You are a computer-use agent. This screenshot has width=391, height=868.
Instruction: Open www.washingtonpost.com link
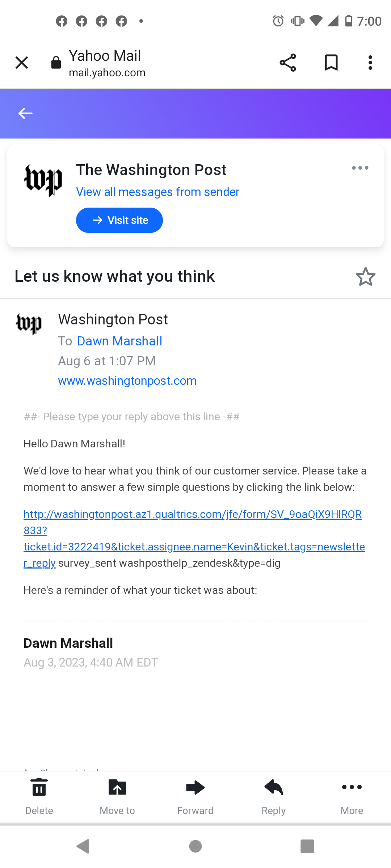(x=127, y=381)
